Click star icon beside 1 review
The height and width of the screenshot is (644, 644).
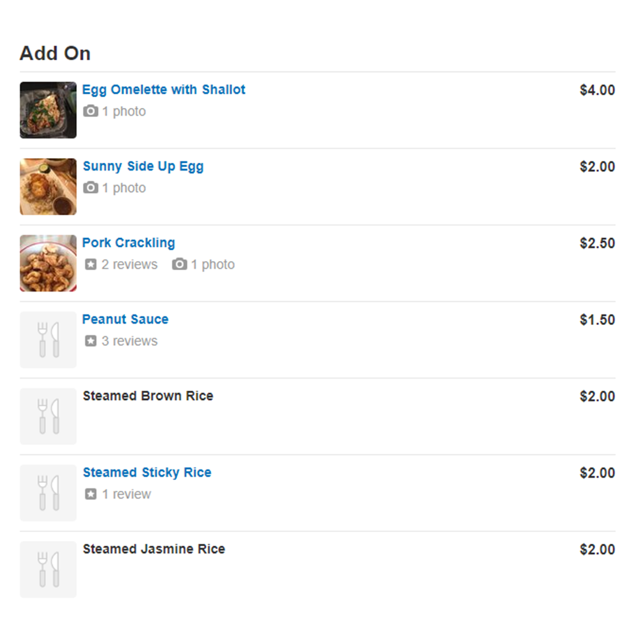coord(91,494)
